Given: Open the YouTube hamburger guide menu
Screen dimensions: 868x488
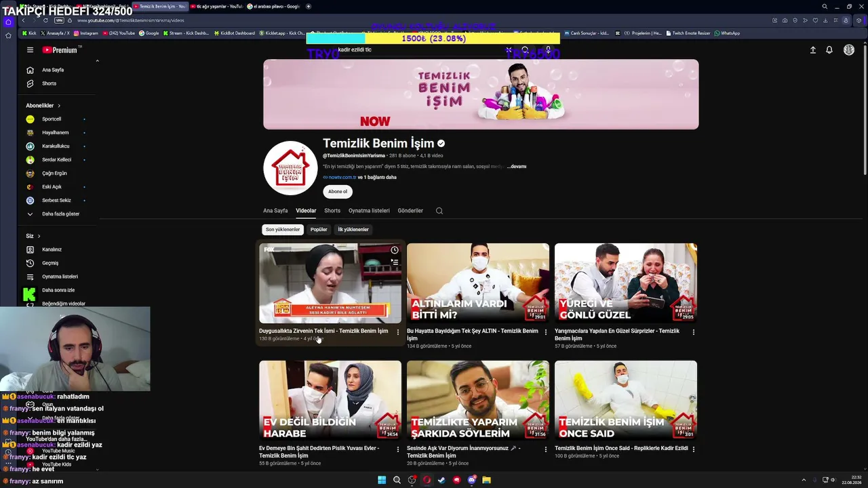Looking at the screenshot, I should click(x=30, y=49).
